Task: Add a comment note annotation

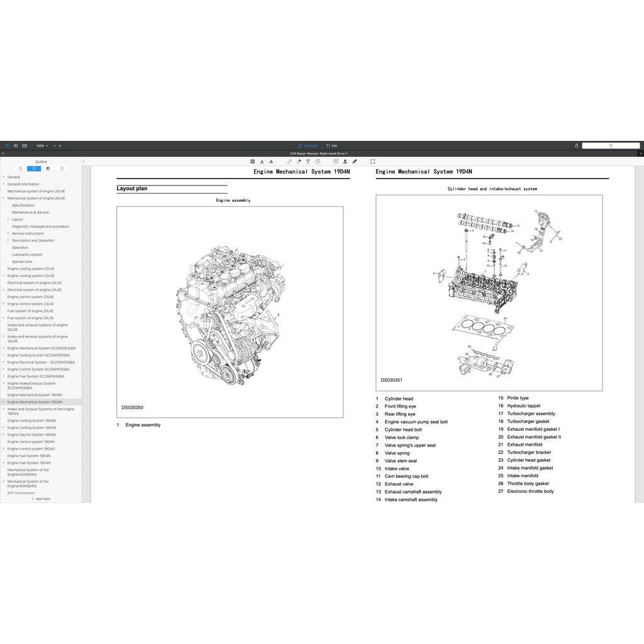Action: click(x=336, y=162)
